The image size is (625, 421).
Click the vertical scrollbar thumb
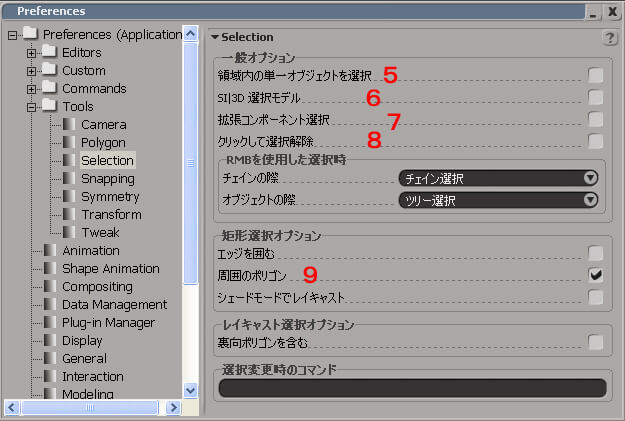191,163
